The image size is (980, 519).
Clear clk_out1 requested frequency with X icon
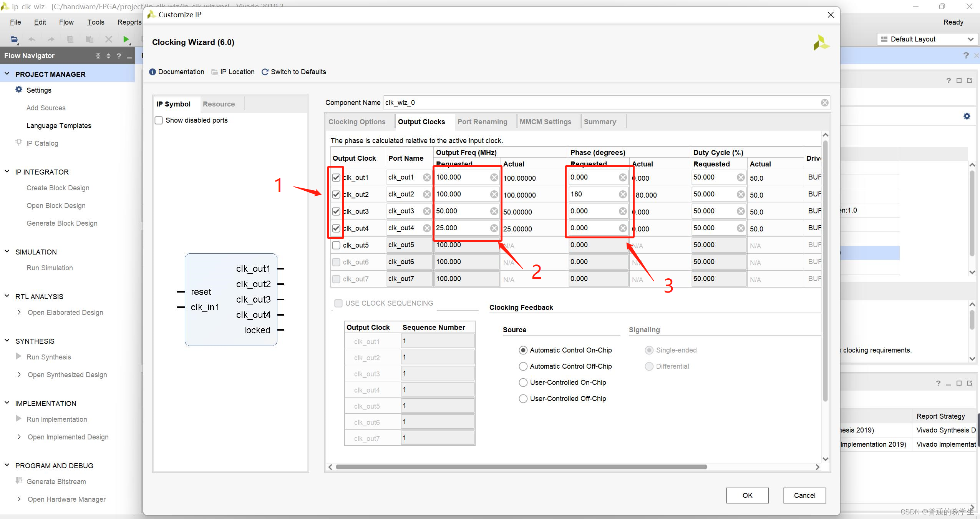(494, 178)
